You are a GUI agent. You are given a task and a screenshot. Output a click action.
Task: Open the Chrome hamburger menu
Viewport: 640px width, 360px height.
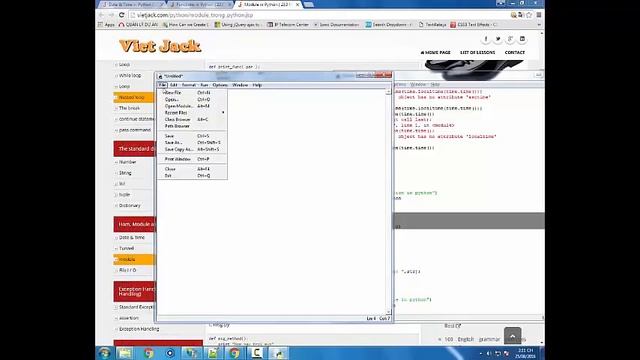pos(539,15)
